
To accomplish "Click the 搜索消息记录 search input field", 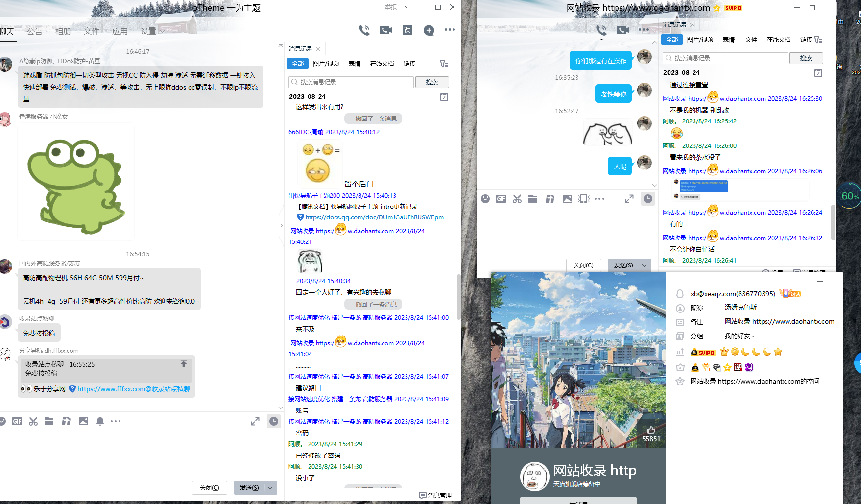I will (x=351, y=82).
